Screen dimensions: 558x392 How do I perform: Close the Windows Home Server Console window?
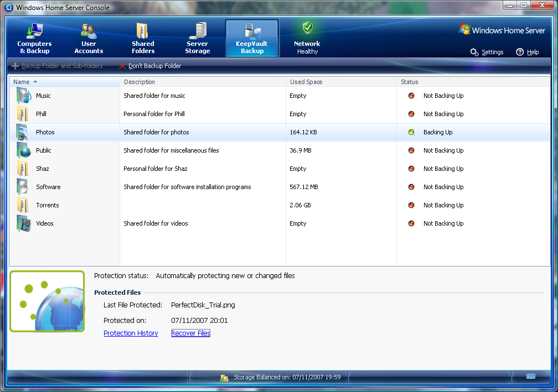click(542, 6)
